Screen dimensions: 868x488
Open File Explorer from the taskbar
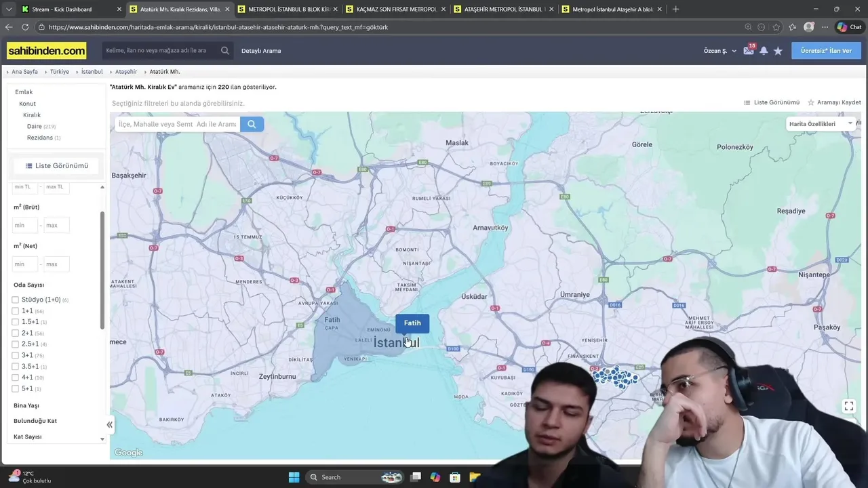[475, 477]
